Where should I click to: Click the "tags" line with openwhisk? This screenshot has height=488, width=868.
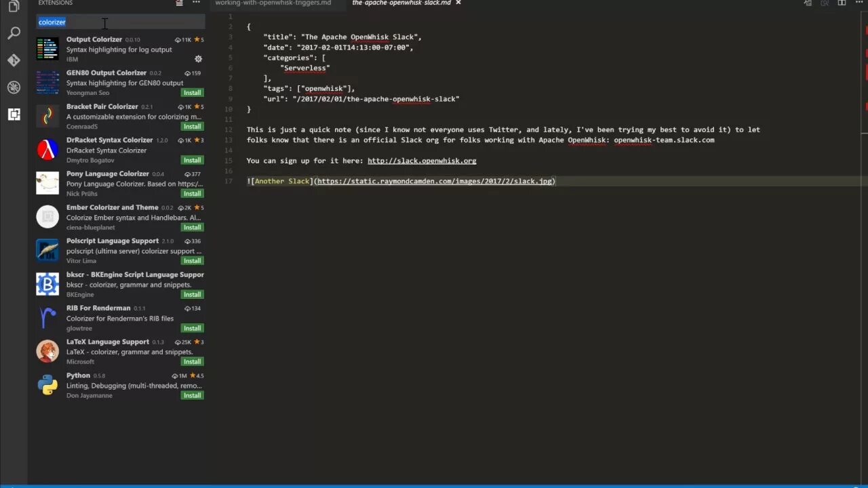coord(309,89)
